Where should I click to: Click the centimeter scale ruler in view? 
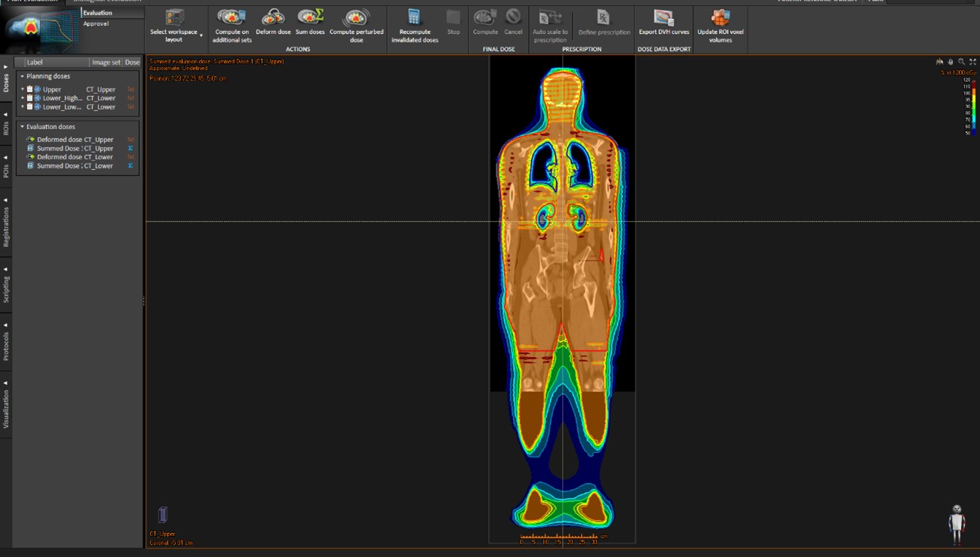[x=562, y=539]
